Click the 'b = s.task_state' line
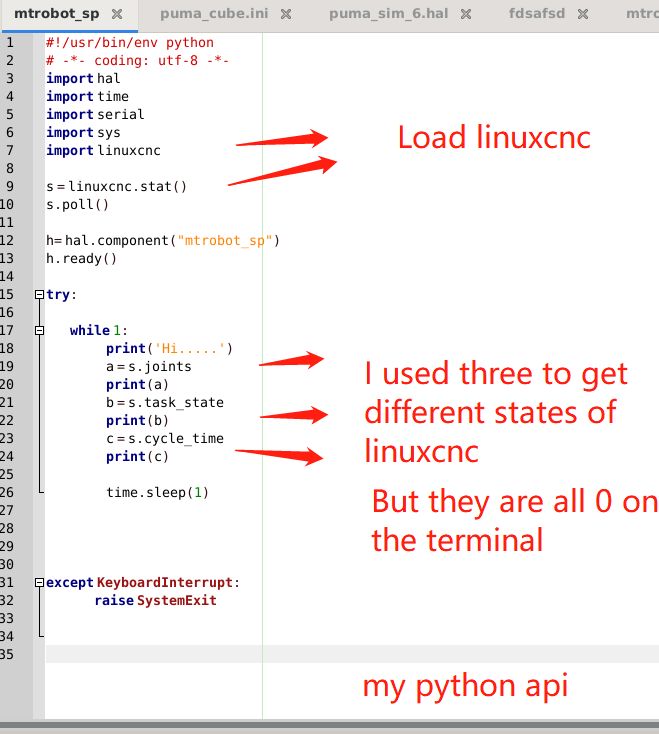 165,403
